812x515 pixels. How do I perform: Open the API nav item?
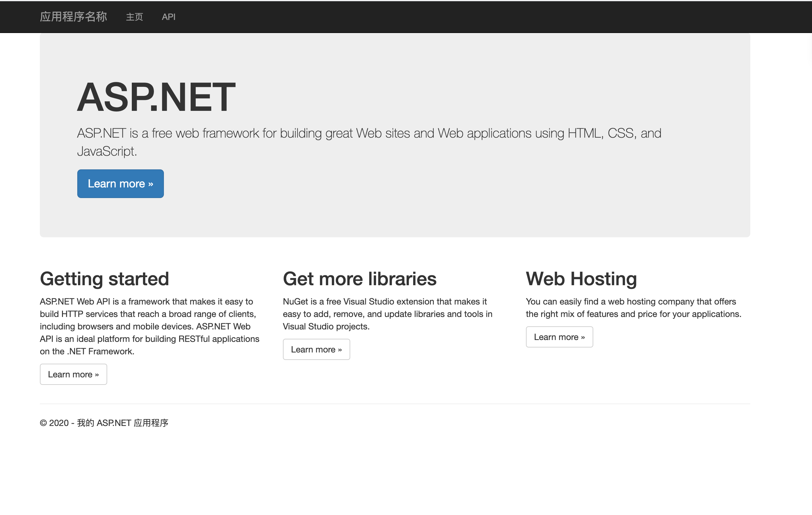pyautogui.click(x=169, y=17)
